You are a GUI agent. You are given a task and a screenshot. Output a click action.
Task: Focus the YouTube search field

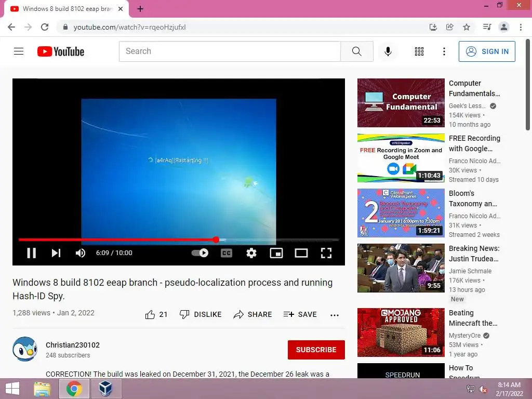click(230, 51)
